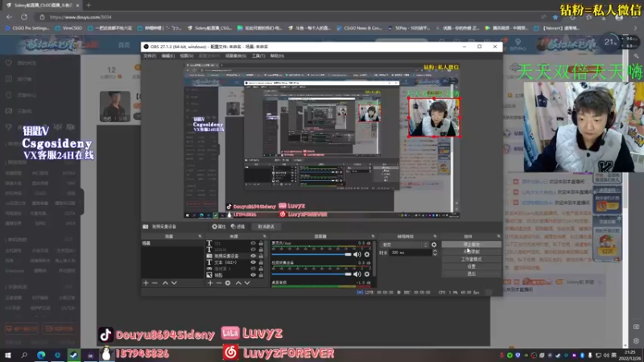Select the 场景 entry in the scenes list
Screen dimensions: 644x362
[x=171, y=244]
